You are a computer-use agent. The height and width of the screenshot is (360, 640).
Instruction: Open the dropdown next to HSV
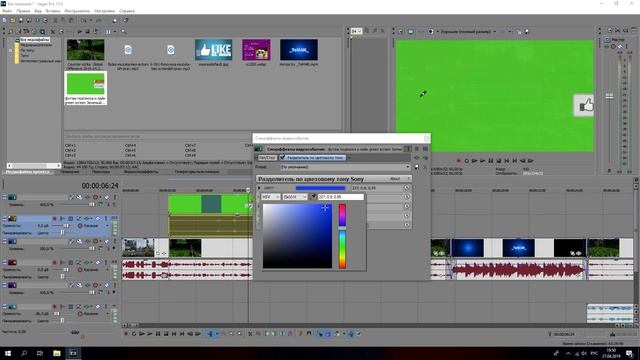pyautogui.click(x=295, y=197)
